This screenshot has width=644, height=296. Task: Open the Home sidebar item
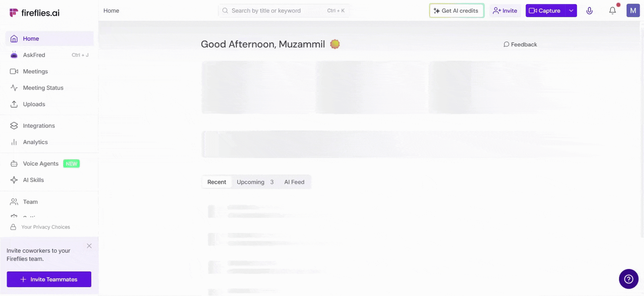[x=49, y=39]
